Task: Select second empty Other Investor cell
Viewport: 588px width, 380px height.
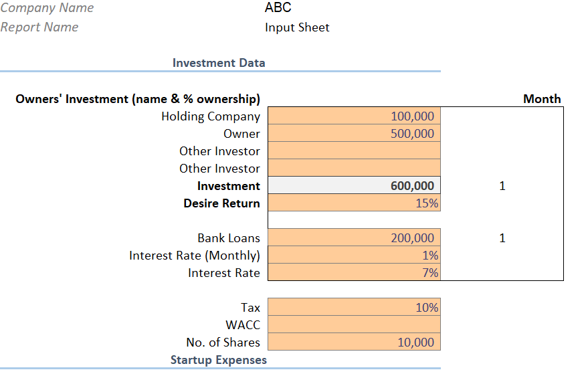Action: point(354,168)
